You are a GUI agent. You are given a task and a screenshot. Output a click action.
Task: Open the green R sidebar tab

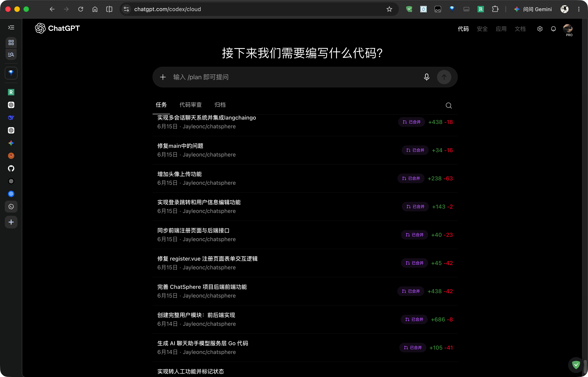[x=11, y=92]
